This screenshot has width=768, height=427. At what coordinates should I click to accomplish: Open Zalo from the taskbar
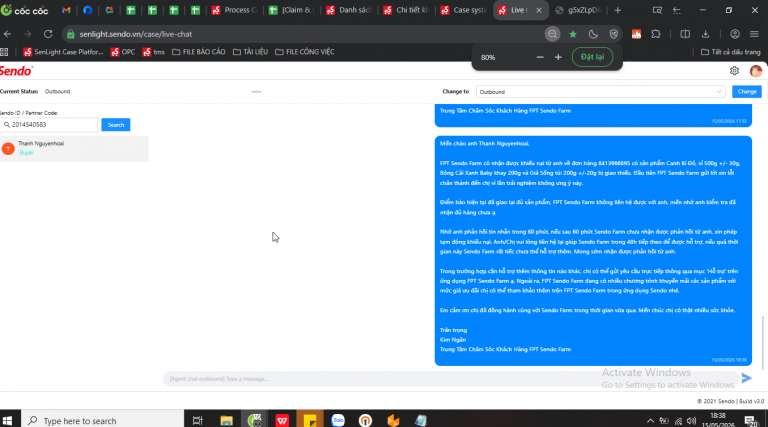point(338,420)
